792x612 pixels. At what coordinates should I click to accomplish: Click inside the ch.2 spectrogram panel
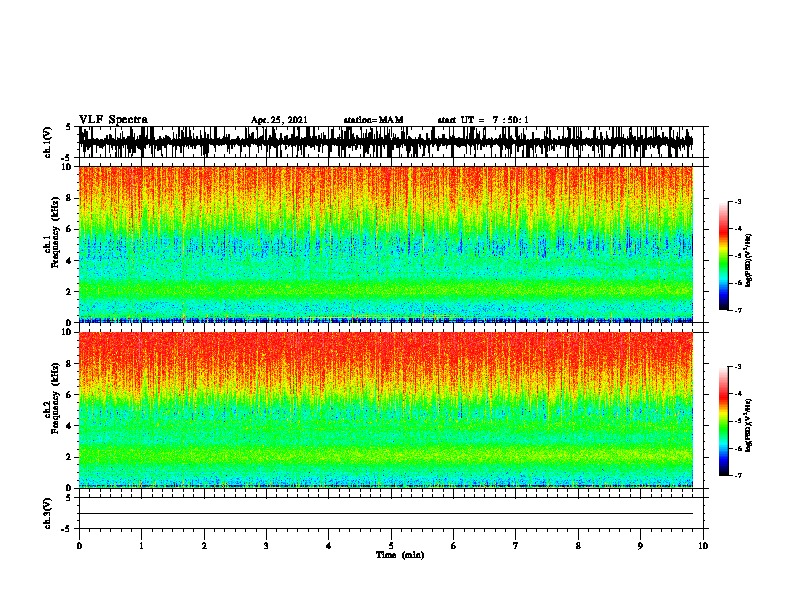pos(386,410)
